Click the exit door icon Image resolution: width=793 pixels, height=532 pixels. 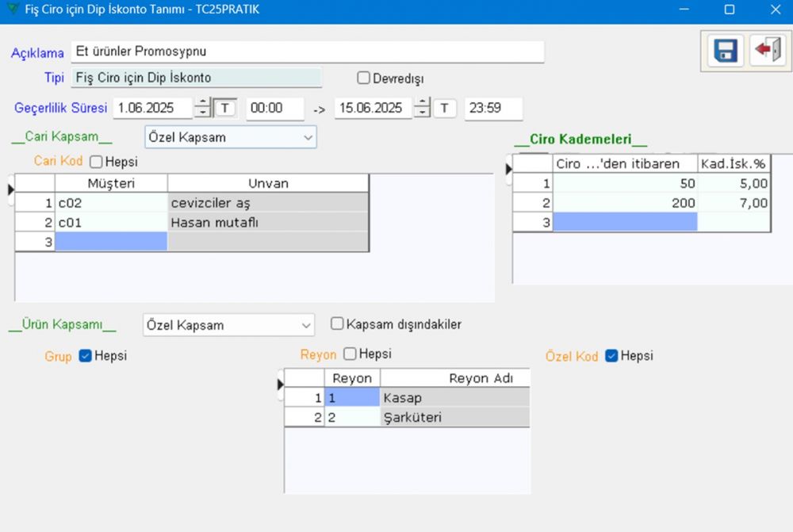point(767,51)
